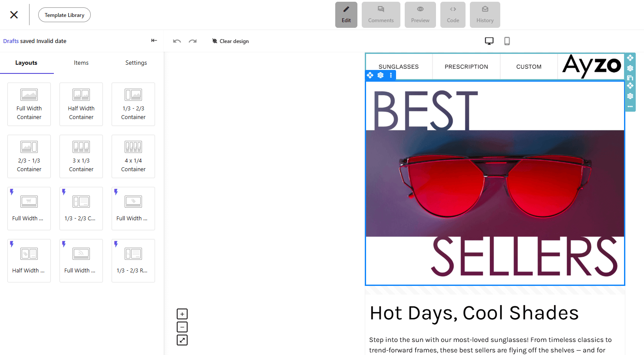The height and width of the screenshot is (355, 644).
Task: Select the desktop preview icon
Action: pyautogui.click(x=489, y=40)
